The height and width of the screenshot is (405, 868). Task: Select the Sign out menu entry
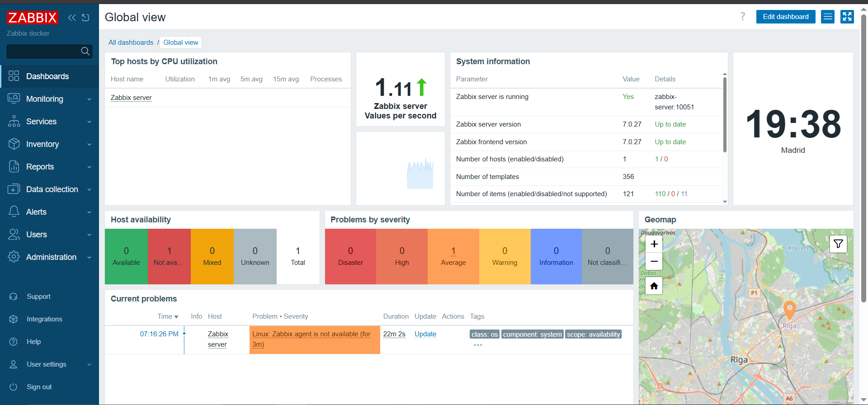click(x=39, y=387)
